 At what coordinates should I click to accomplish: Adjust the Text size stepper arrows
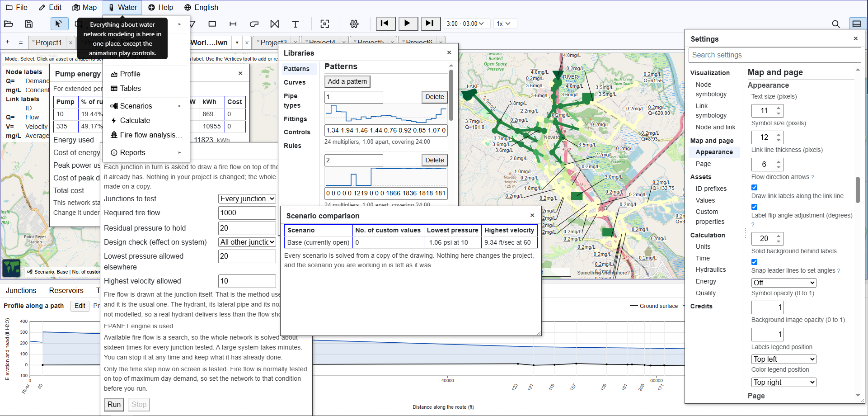(x=779, y=110)
